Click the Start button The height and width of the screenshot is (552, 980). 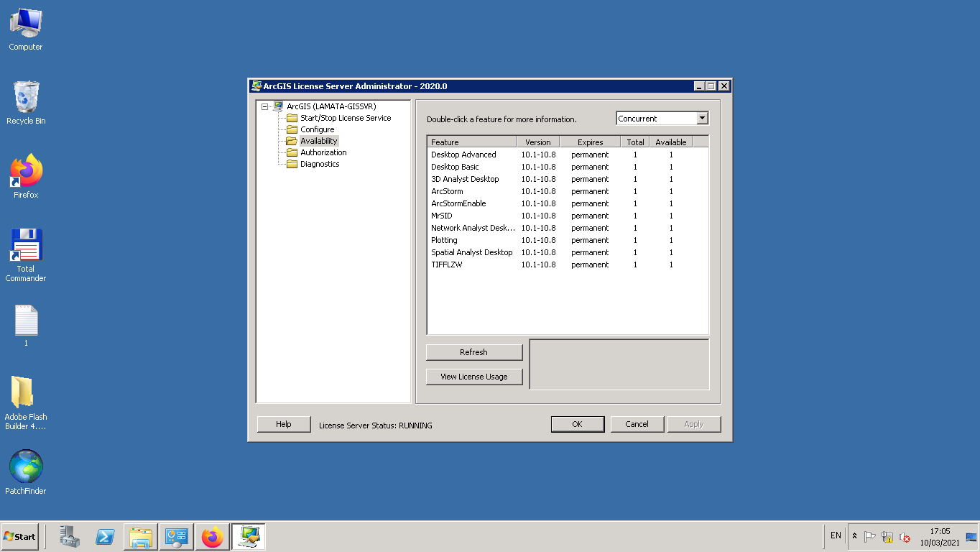[x=20, y=537]
